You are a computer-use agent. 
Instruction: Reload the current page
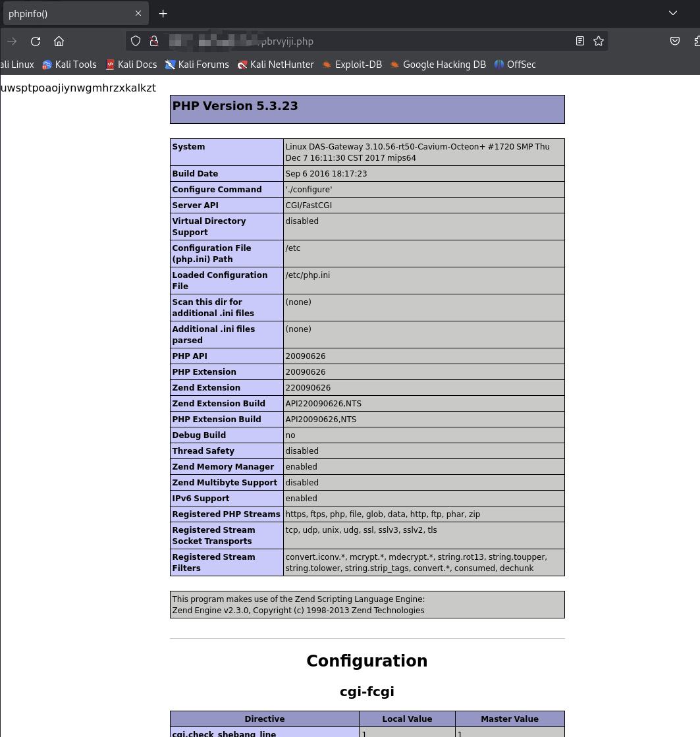pyautogui.click(x=36, y=41)
